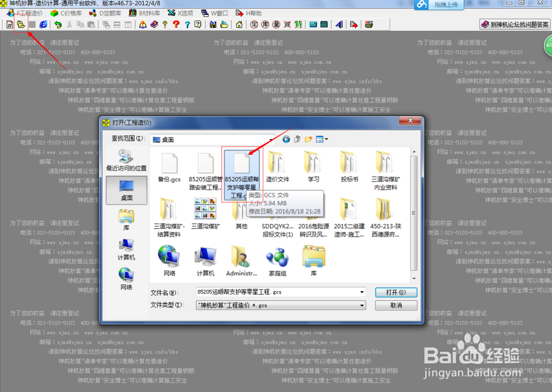The image size is (552, 392).
Task: Click file list scrollbar up arrow
Action: tap(414, 152)
